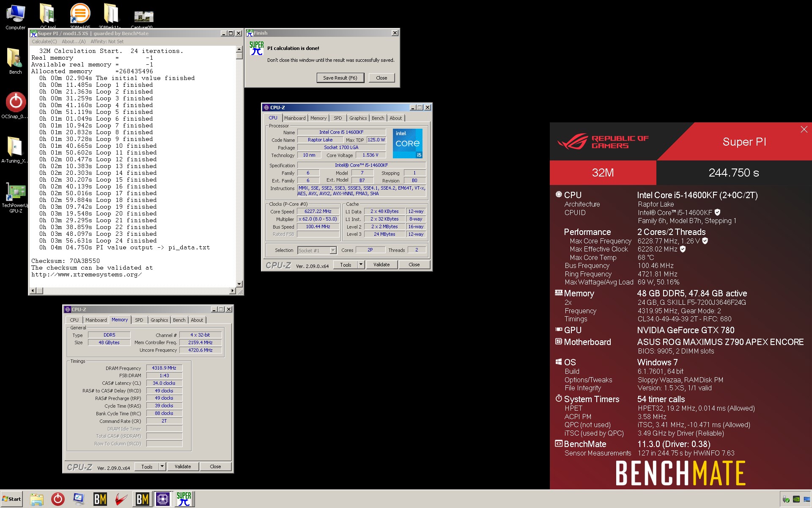Open the Bench folder on desktop

pos(15,61)
